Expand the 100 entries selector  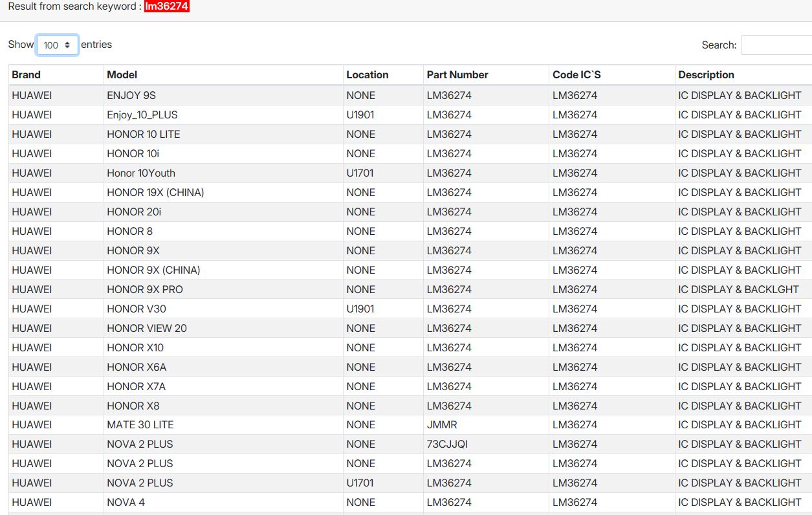(x=58, y=45)
